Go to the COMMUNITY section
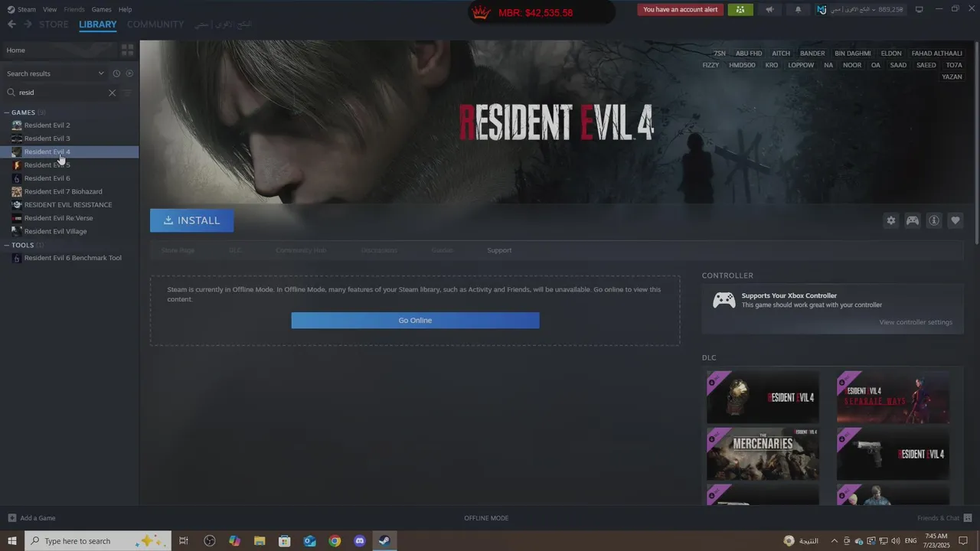The height and width of the screenshot is (551, 980). [x=155, y=24]
